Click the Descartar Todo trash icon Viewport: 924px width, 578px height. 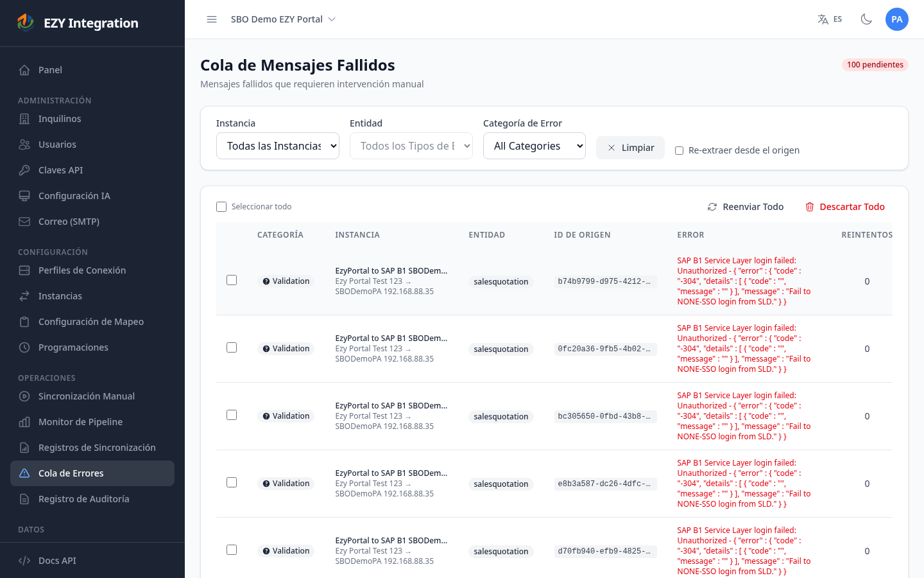click(810, 207)
